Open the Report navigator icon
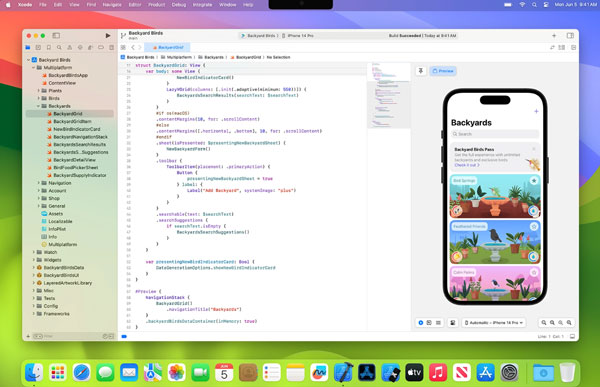This screenshot has width=600, height=387. point(111,47)
